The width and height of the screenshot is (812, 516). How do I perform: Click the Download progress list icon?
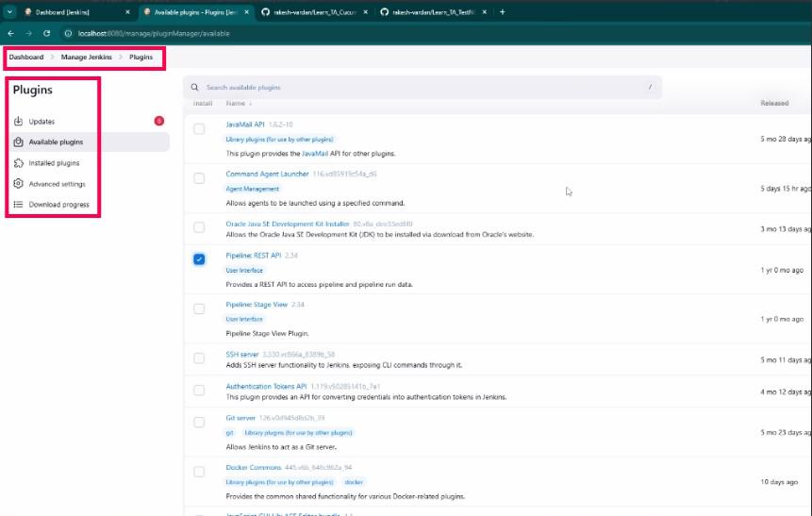tap(18, 205)
